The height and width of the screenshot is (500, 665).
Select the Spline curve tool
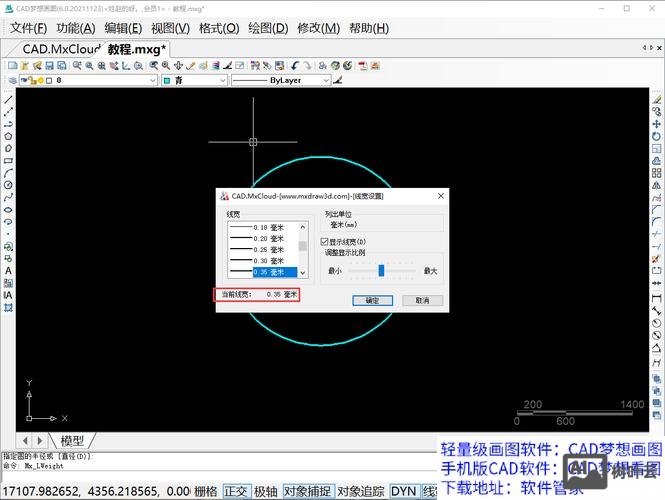8,198
